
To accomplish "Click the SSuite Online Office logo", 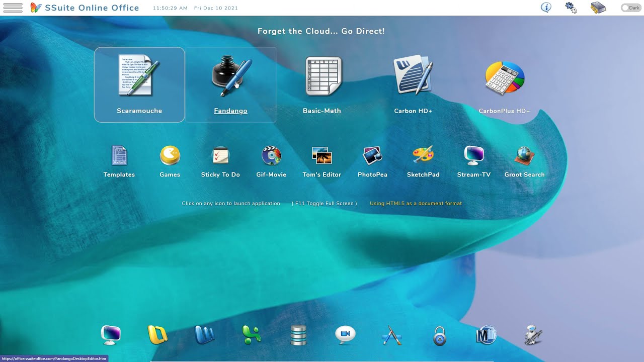I will point(85,8).
